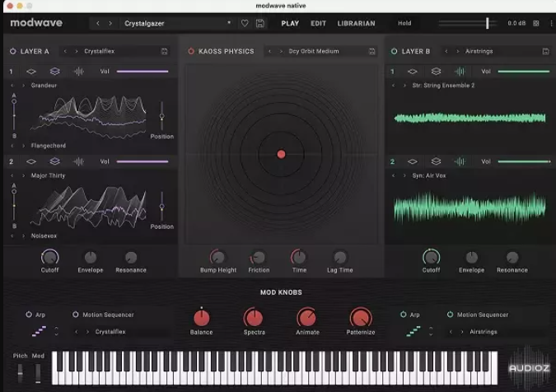
Task: Select next wavetable after Grandeur
Action: tap(24, 86)
